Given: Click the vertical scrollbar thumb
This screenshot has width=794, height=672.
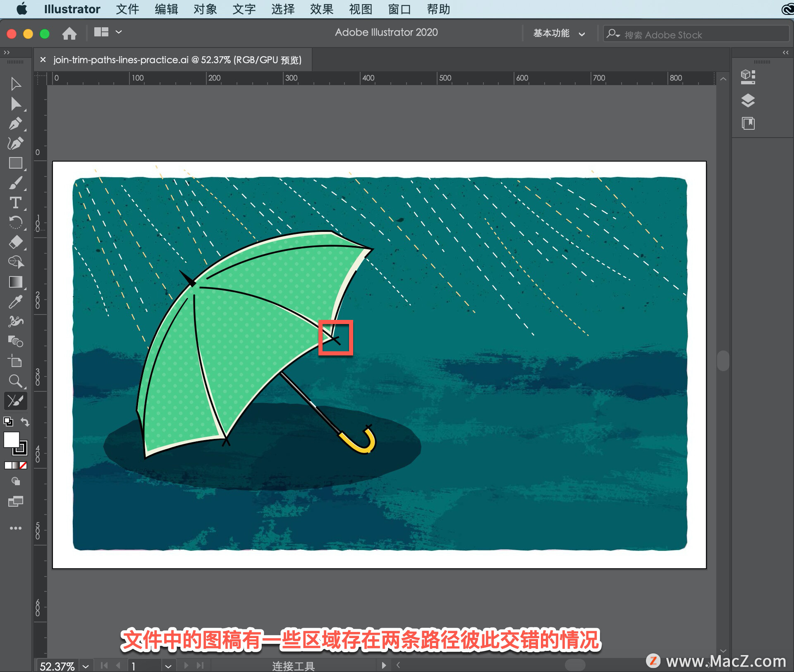Looking at the screenshot, I should [x=723, y=361].
